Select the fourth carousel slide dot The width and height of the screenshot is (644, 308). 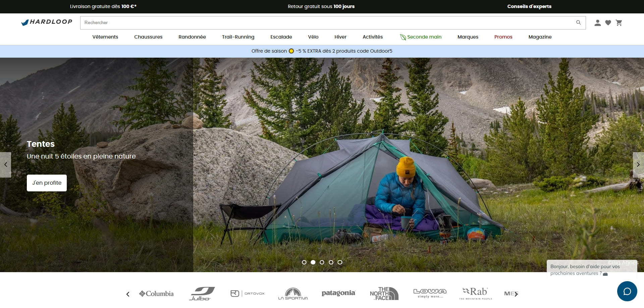331,262
